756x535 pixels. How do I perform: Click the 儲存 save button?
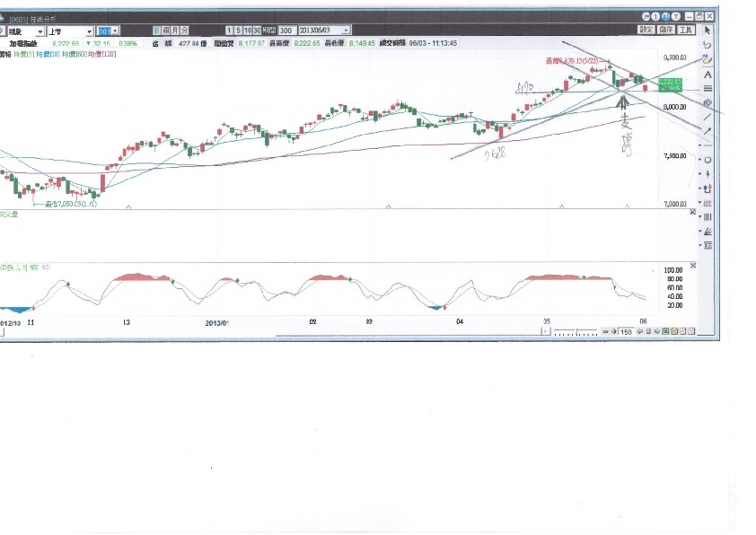(666, 30)
